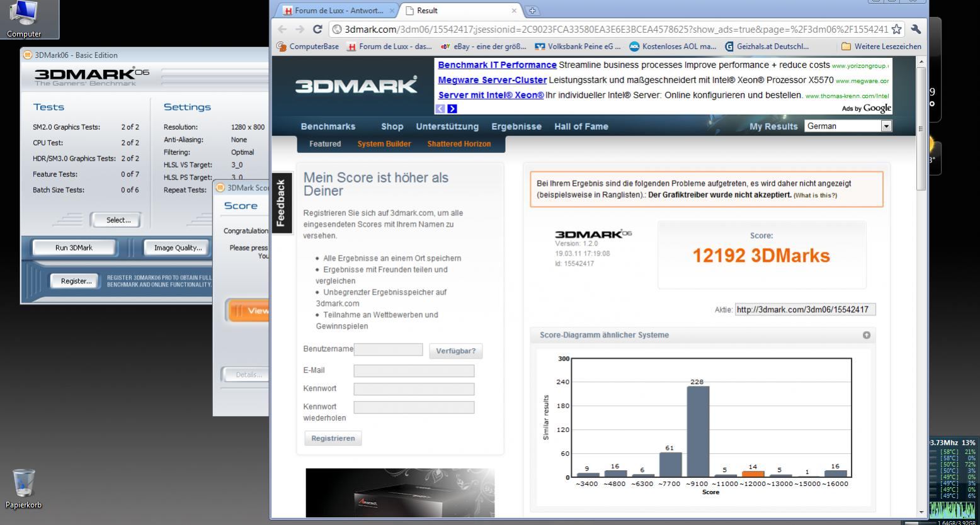Open the Benchmarks menu
The image size is (980, 525).
point(328,127)
